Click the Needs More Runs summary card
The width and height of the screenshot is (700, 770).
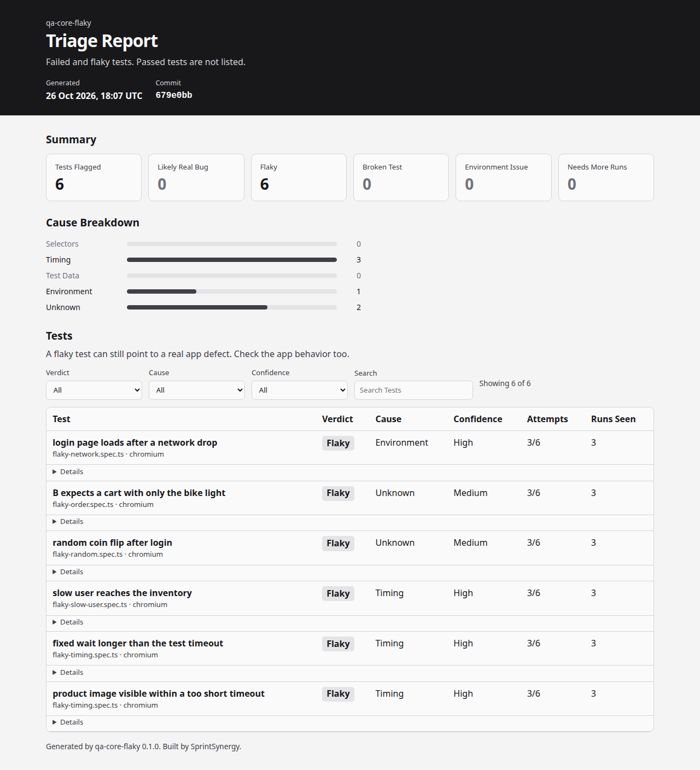606,177
